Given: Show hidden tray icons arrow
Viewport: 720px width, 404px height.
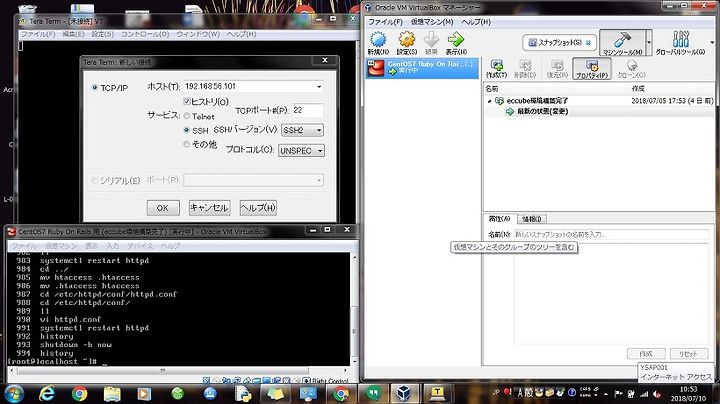Looking at the screenshot, I should coord(606,394).
